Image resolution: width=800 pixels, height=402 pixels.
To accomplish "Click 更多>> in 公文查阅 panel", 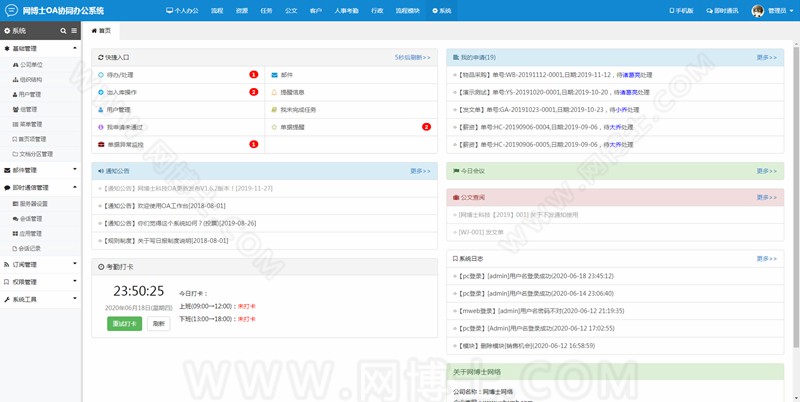I will [x=766, y=197].
